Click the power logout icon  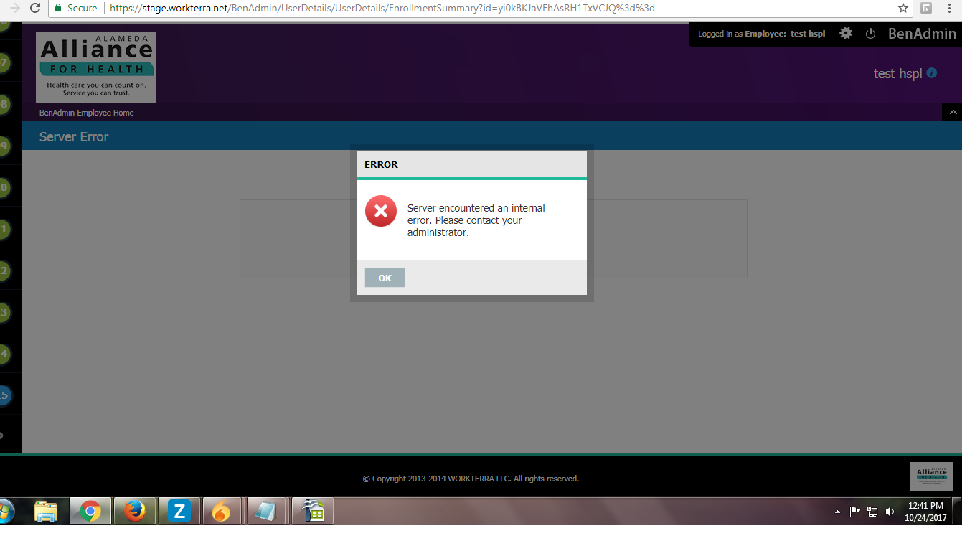coord(870,34)
